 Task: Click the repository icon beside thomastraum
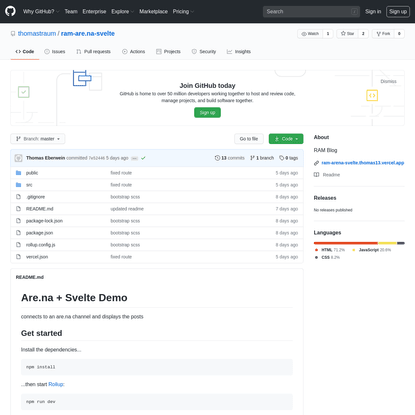pyautogui.click(x=13, y=34)
